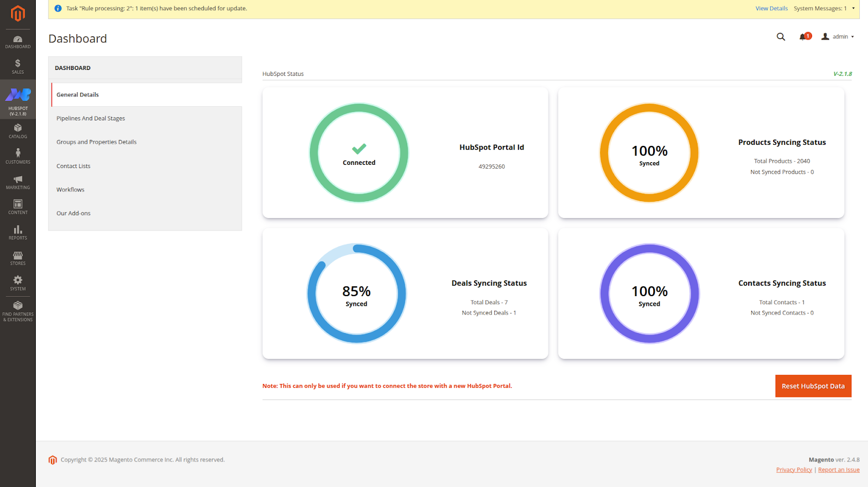Image resolution: width=868 pixels, height=487 pixels.
Task: Click the footer copyright notice
Action: [142, 460]
